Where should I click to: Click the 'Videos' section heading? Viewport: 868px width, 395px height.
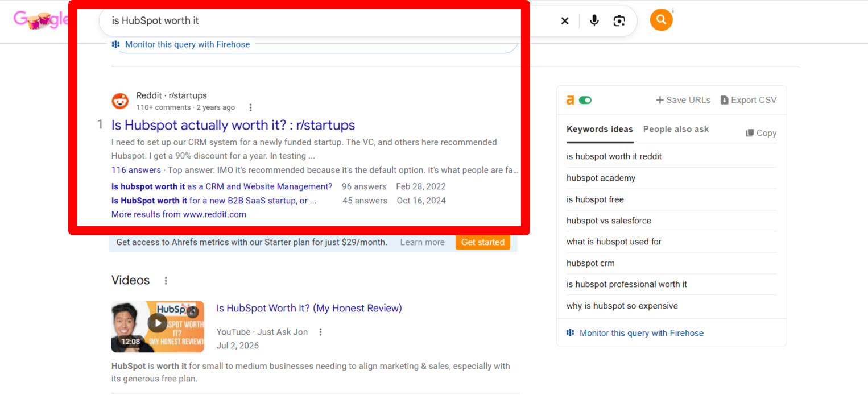[x=131, y=280]
